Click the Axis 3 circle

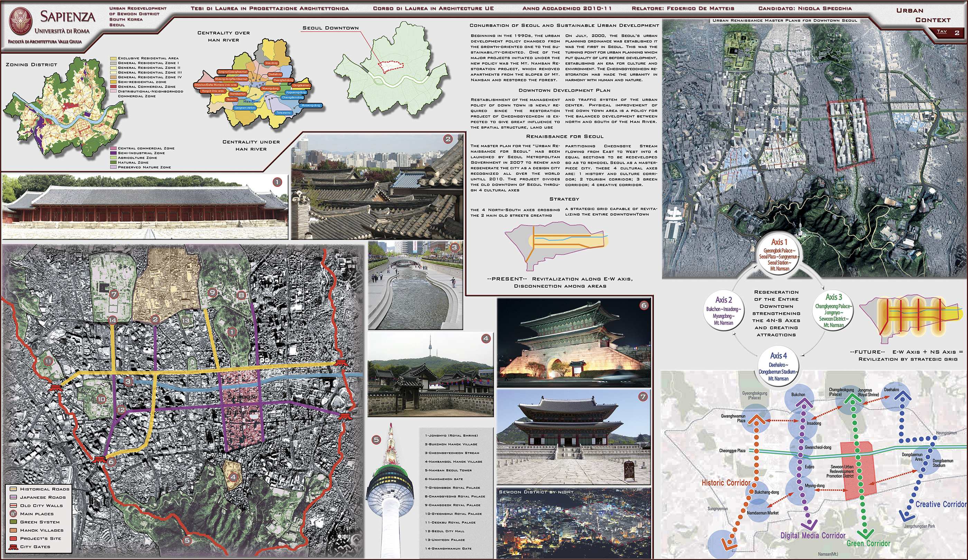[834, 310]
